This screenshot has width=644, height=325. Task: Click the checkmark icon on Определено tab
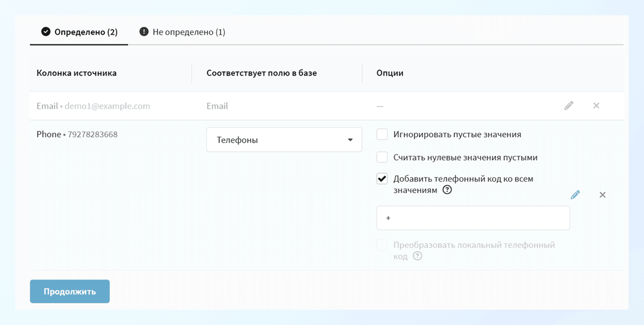point(46,31)
